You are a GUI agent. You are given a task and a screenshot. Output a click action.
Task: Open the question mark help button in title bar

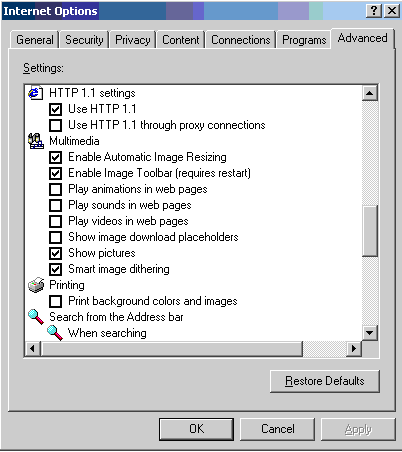click(x=374, y=11)
